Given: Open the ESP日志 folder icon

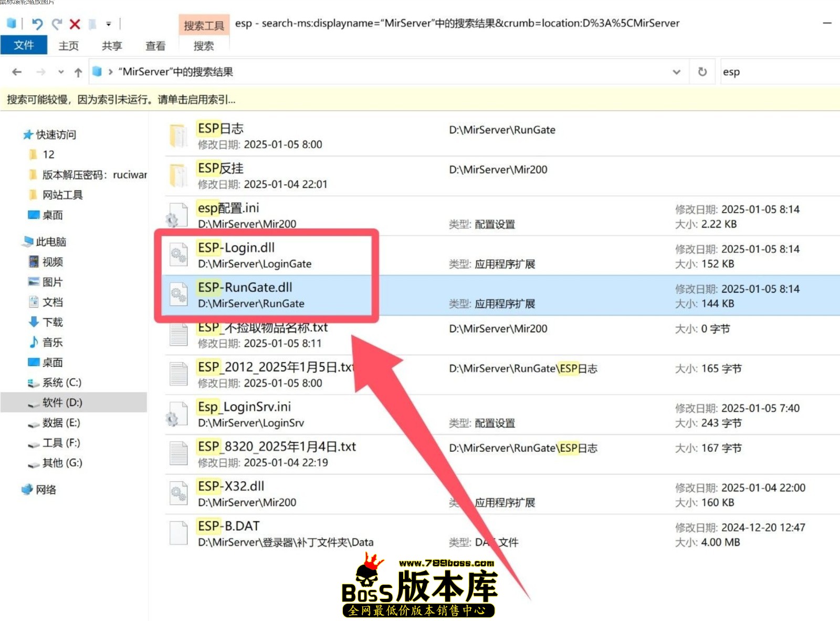Looking at the screenshot, I should [x=178, y=136].
